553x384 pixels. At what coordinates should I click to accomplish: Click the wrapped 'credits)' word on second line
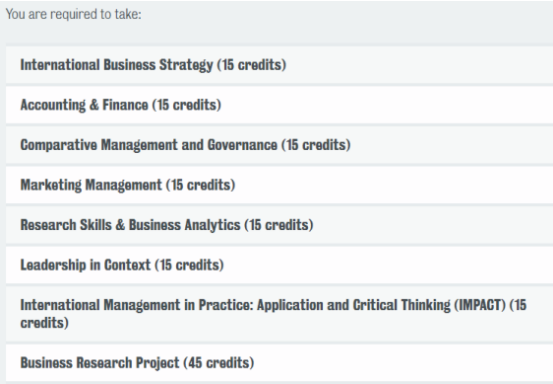tap(44, 323)
